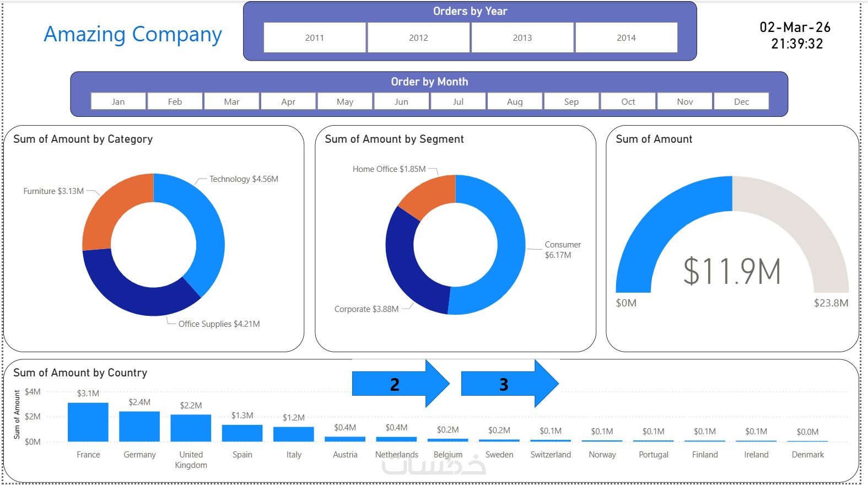
Task: Click the $1.2M label above Italy
Action: pos(294,418)
